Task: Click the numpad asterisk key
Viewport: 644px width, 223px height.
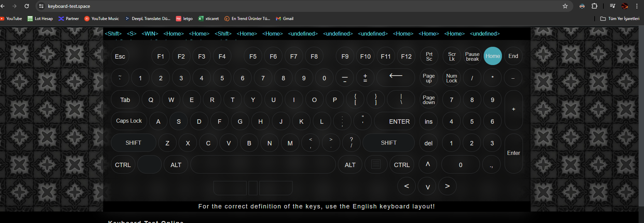Action: point(492,78)
